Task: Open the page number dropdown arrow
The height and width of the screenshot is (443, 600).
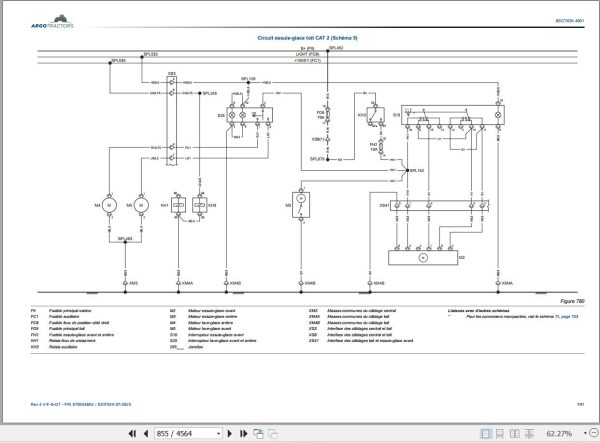Action: (x=218, y=434)
